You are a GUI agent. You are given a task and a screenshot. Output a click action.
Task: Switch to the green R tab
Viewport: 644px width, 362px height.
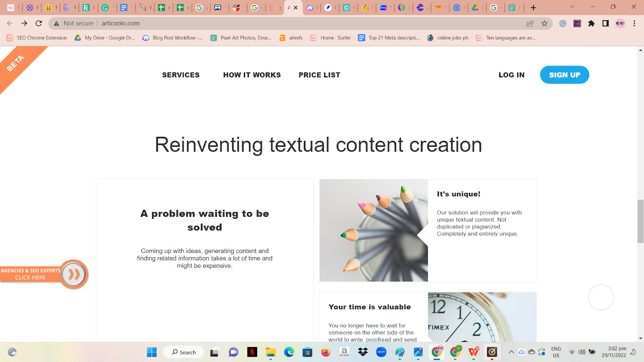pyautogui.click(x=86, y=8)
